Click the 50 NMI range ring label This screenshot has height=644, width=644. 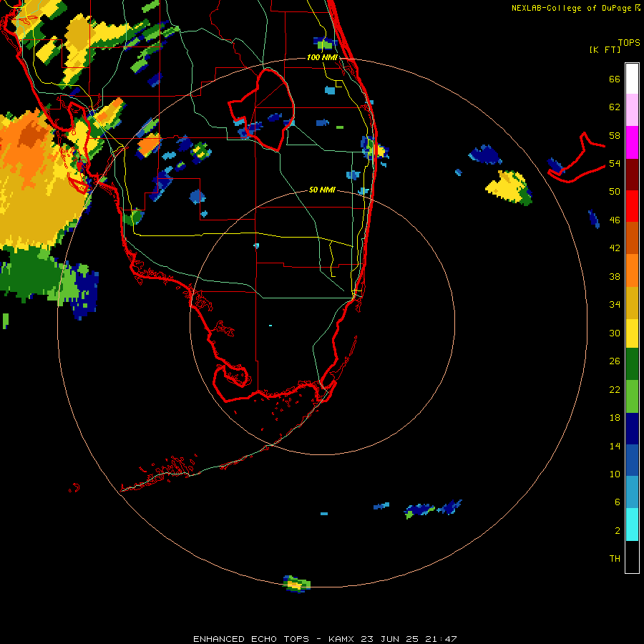tap(322, 190)
